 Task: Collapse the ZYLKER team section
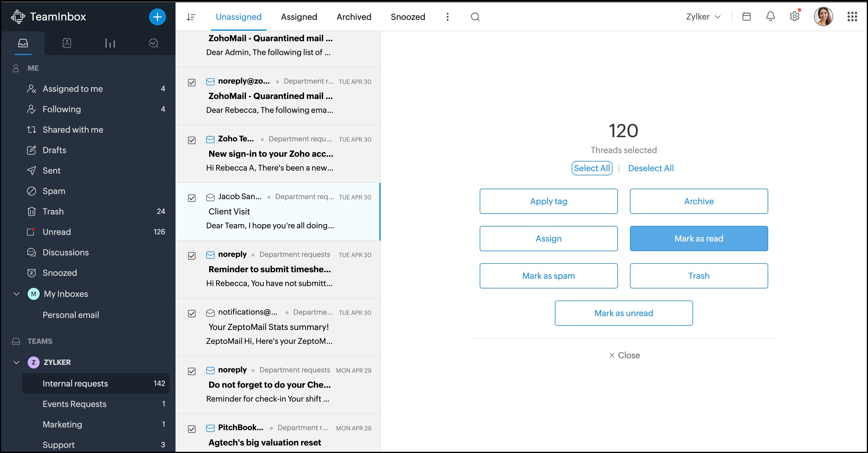pyautogui.click(x=16, y=362)
